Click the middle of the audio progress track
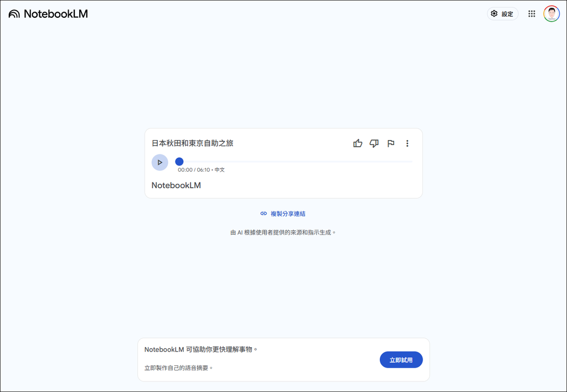Viewport: 567px width, 392px height. [x=294, y=162]
